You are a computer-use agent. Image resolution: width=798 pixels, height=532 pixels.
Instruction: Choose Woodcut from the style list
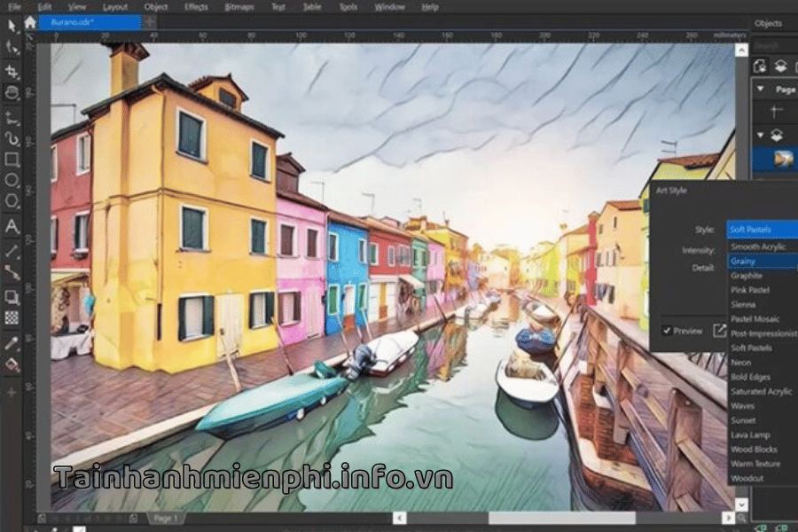[747, 478]
